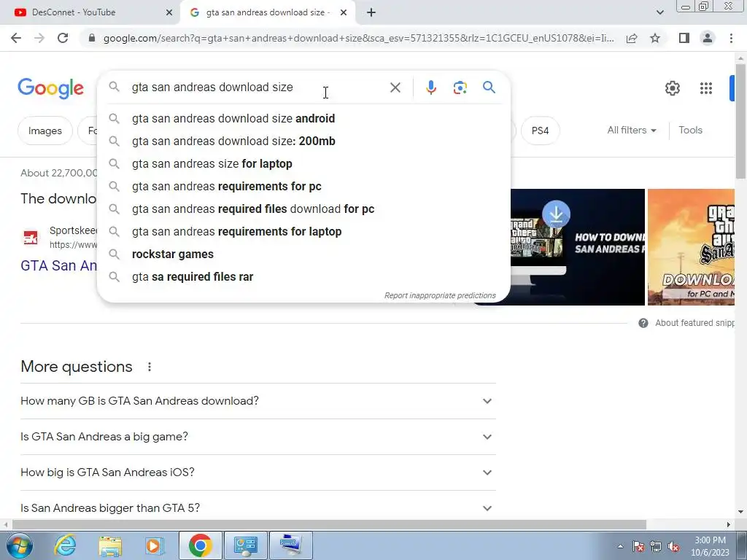This screenshot has height=560, width=747.
Task: Reload the current page
Action: tap(63, 38)
